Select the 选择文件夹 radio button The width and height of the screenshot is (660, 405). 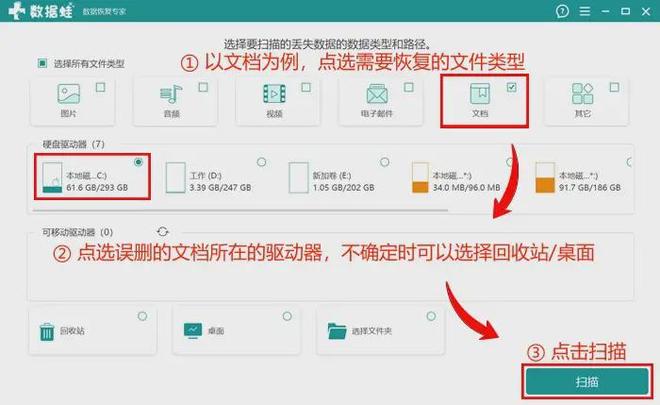[431, 316]
